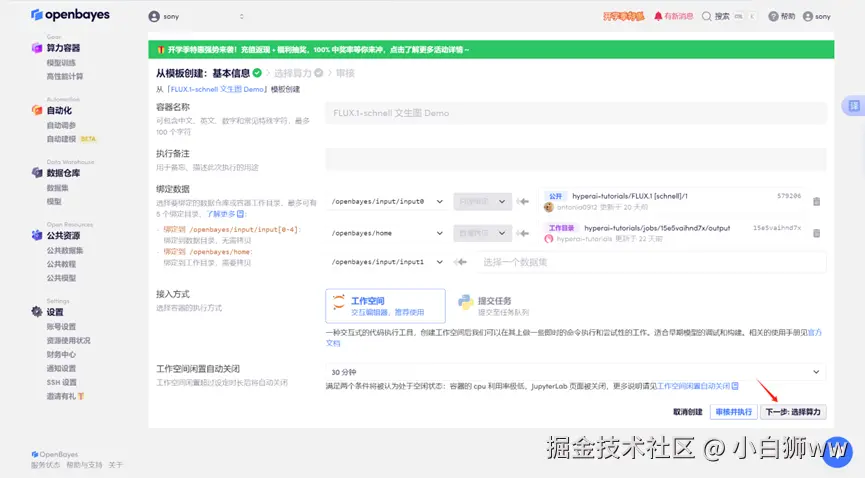Focus the 容器名称 input field
This screenshot has width=865, height=478.
(x=575, y=113)
